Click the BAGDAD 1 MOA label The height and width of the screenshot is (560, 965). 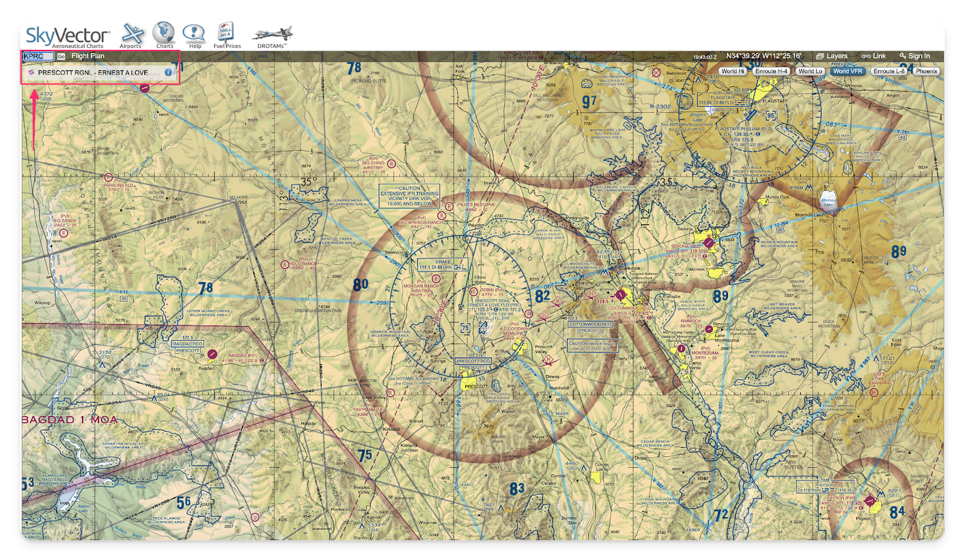70,420
